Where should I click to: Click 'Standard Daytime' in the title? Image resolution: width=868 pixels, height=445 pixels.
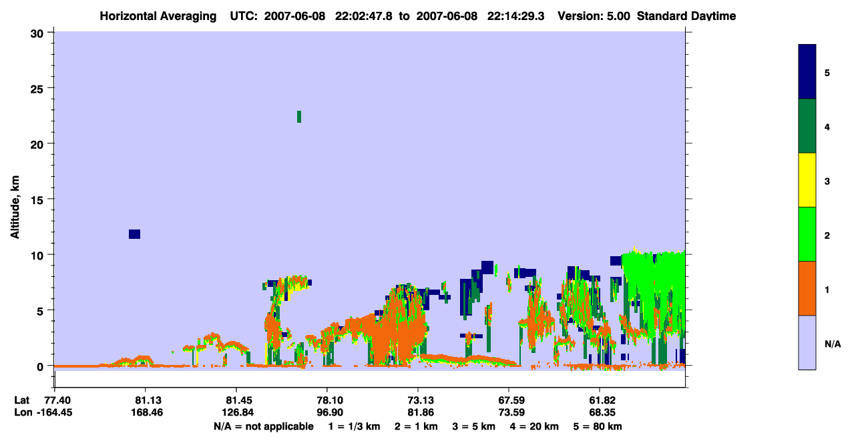[x=686, y=16]
